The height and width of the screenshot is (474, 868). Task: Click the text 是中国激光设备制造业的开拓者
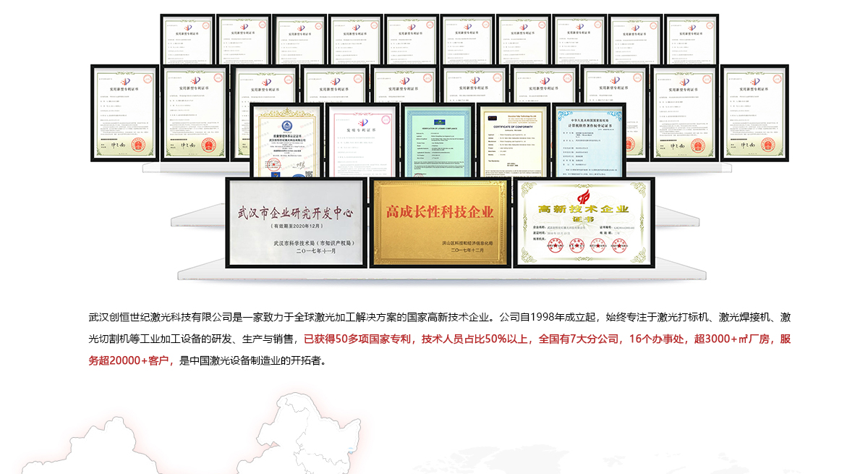[253, 360]
